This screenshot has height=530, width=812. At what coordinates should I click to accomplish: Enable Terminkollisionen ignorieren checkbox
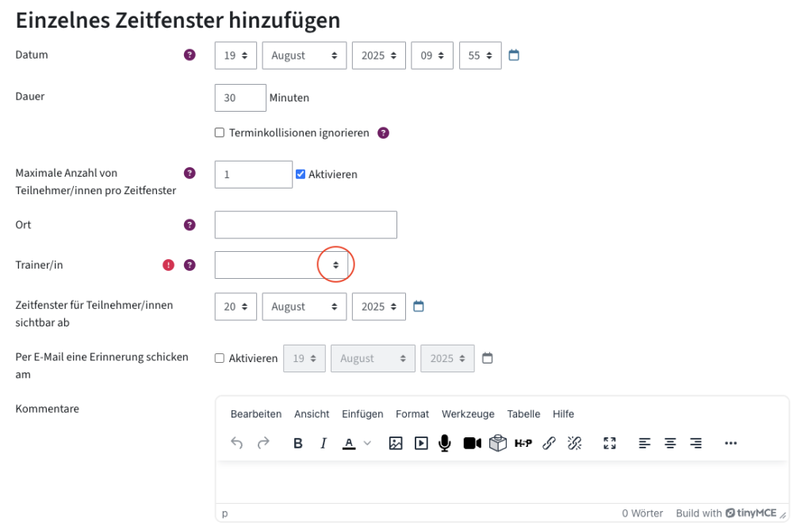click(x=220, y=132)
